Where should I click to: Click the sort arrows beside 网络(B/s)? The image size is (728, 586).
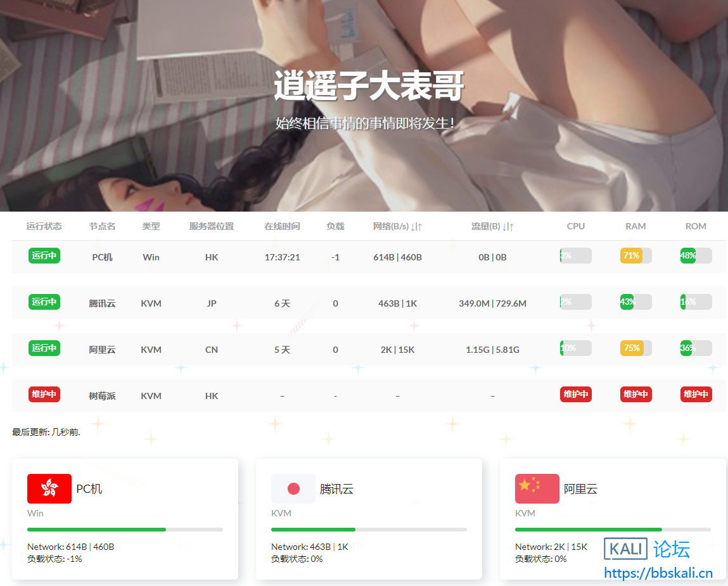tap(415, 226)
